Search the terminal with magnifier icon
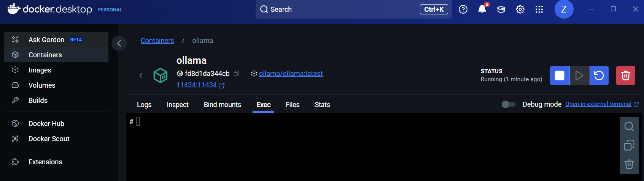This screenshot has height=181, width=644. point(629,126)
